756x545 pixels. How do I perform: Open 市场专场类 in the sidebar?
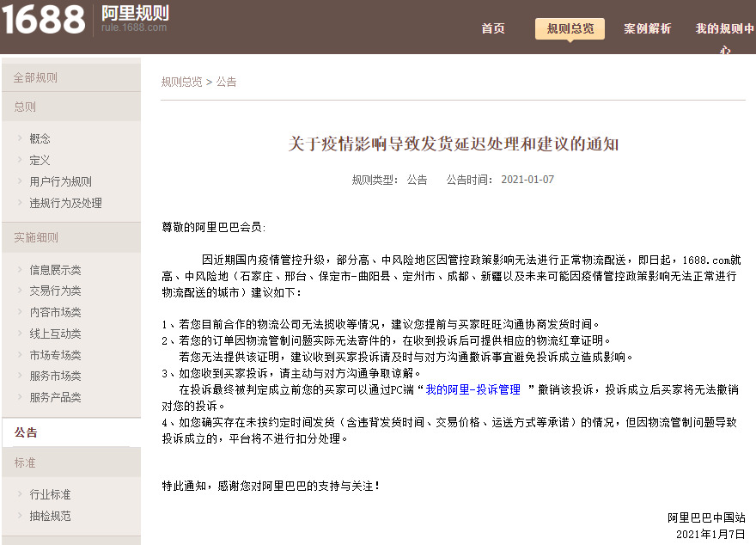tap(55, 356)
